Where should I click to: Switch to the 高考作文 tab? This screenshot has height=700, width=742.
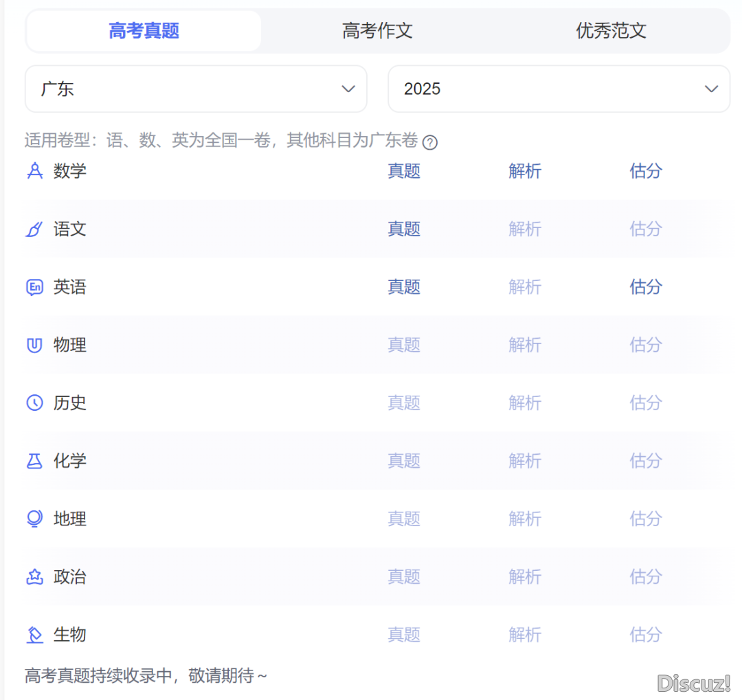coord(377,31)
